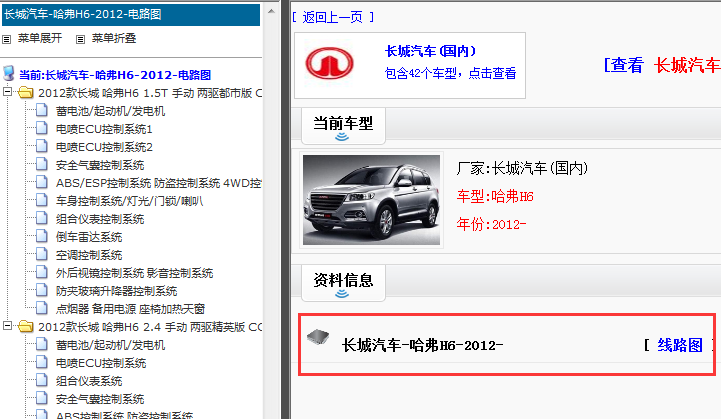Open 车身控制系统/灯光/门锁/喇叭 item
Screen dimensions: 721x419
point(129,201)
